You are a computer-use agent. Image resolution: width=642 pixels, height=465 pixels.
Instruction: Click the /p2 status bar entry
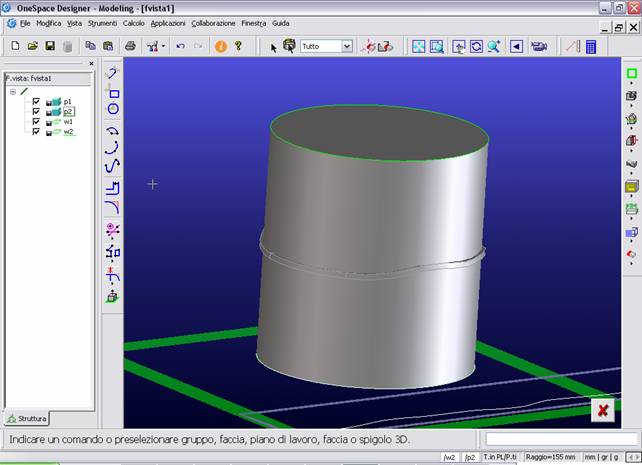coord(470,457)
